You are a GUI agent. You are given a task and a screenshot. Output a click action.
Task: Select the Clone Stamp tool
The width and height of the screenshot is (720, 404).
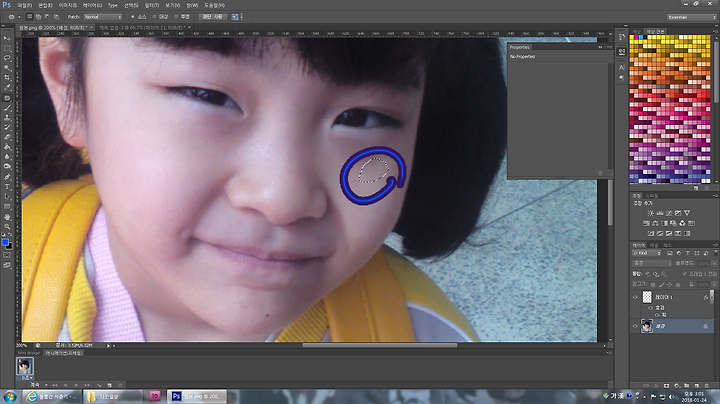pyautogui.click(x=7, y=118)
